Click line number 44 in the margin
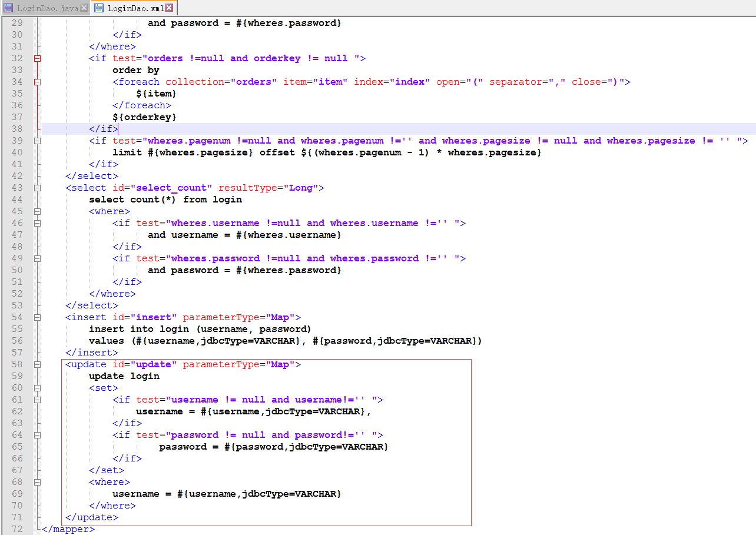 click(x=17, y=200)
